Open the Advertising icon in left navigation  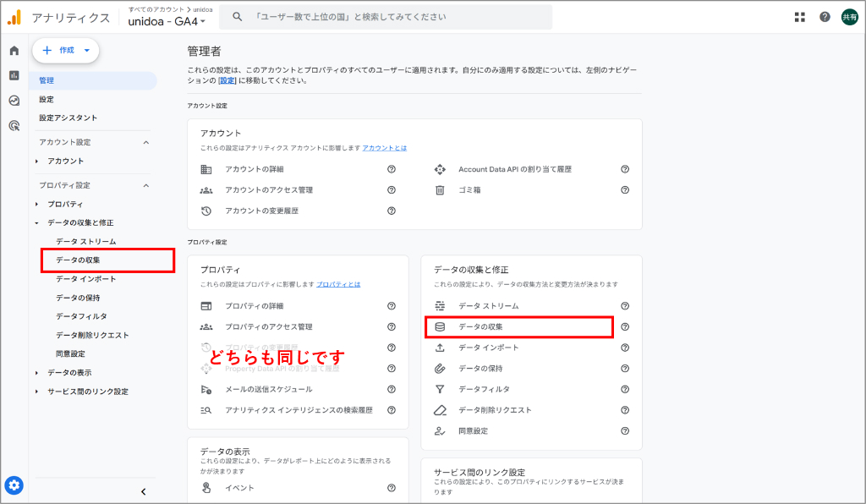click(13, 125)
